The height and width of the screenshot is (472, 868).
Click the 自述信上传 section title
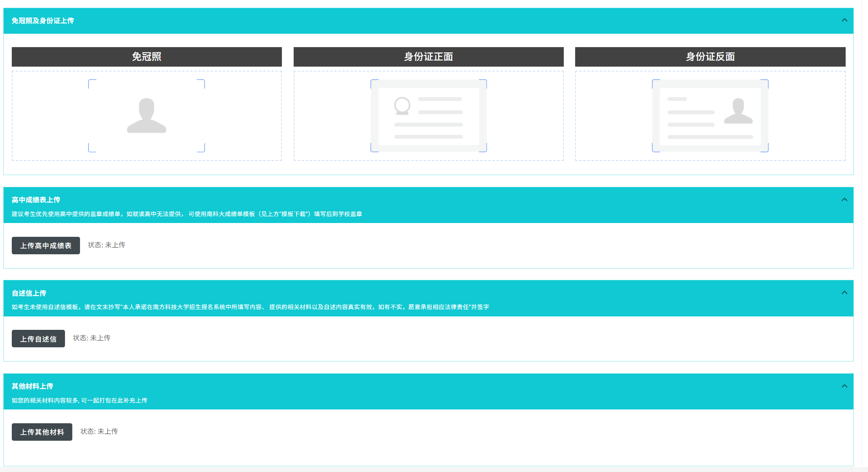point(29,293)
